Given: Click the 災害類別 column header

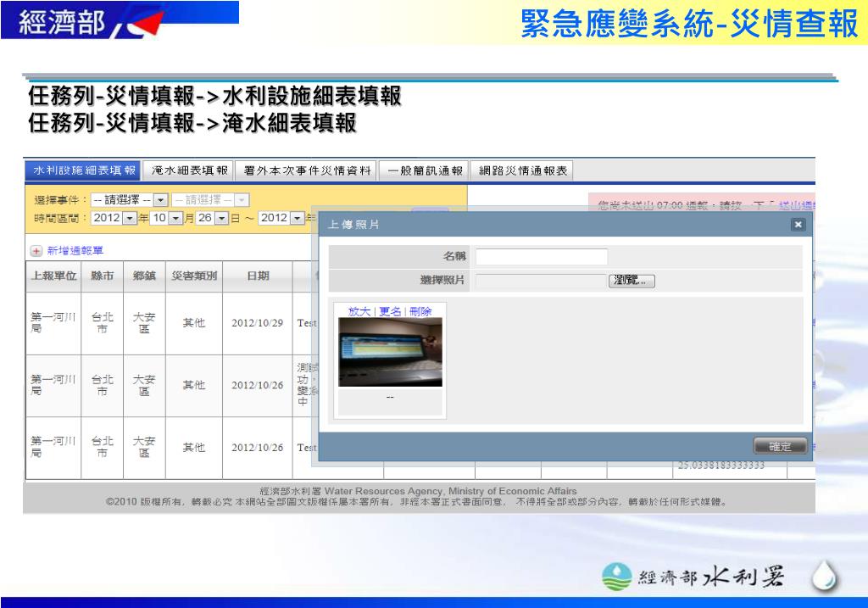Looking at the screenshot, I should [194, 276].
